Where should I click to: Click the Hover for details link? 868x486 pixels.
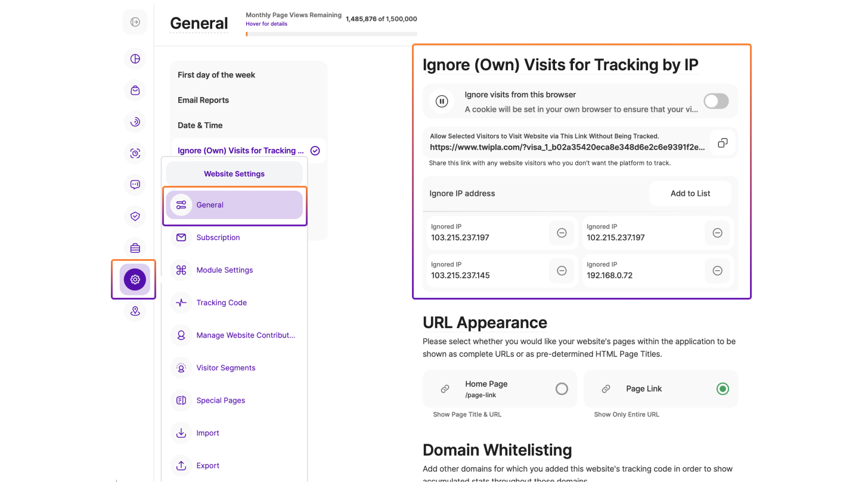(266, 24)
